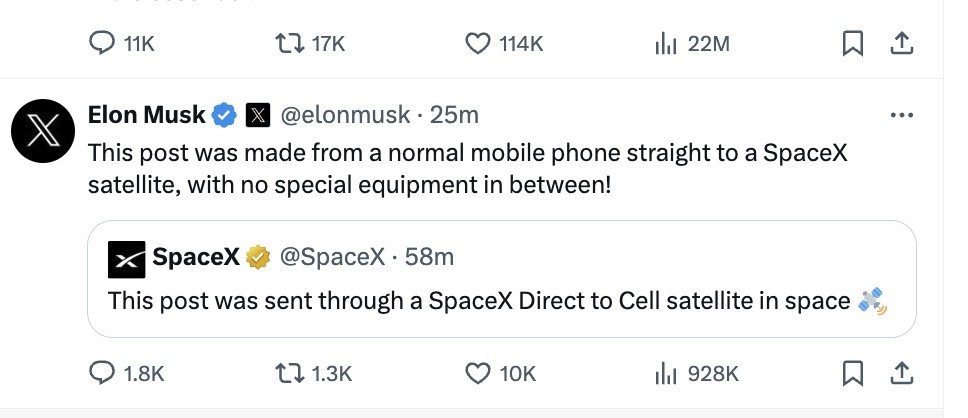Repost the post with 17K reposts

click(x=289, y=43)
